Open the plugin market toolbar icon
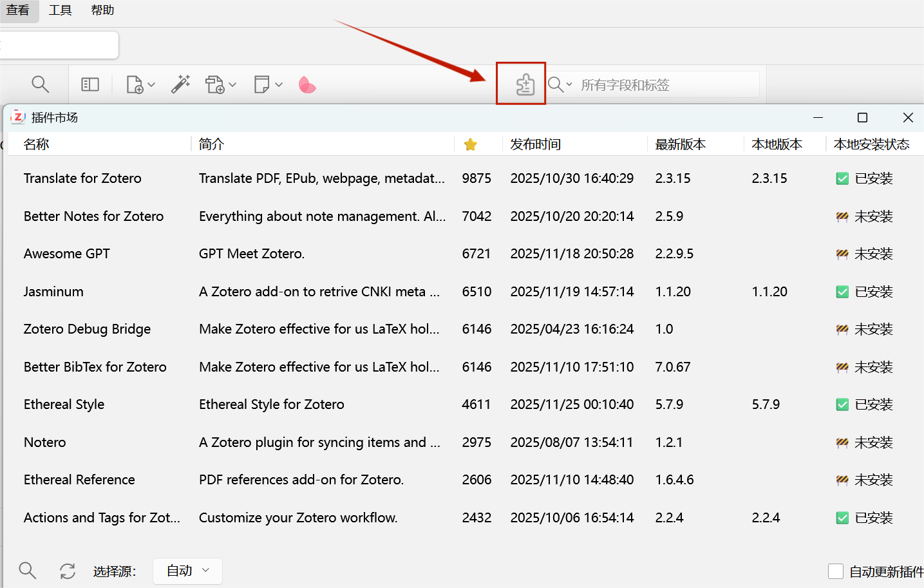This screenshot has width=924, height=588. [x=525, y=84]
